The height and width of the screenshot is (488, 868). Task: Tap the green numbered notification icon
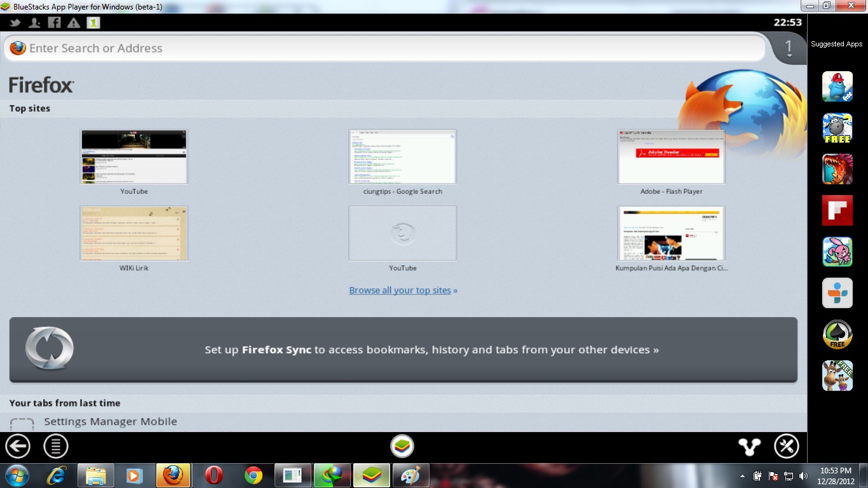point(93,23)
